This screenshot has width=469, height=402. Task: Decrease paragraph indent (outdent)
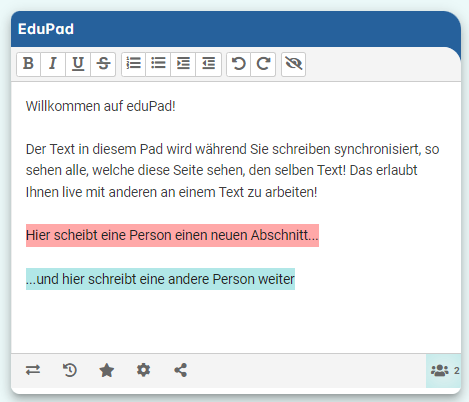click(209, 64)
